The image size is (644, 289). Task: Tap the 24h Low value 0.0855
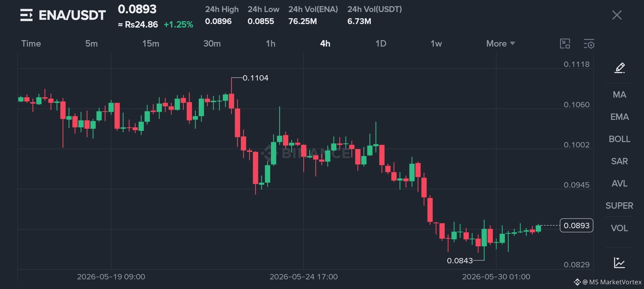click(x=261, y=21)
